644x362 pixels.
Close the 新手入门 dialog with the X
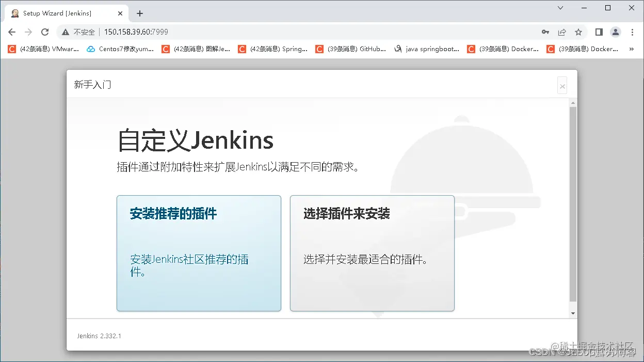click(x=562, y=86)
